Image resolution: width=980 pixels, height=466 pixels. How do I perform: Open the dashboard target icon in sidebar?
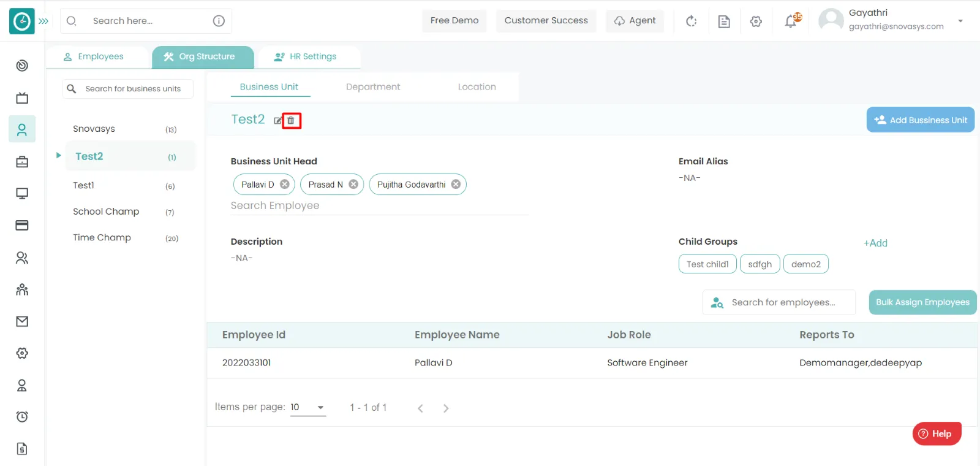coord(22,66)
